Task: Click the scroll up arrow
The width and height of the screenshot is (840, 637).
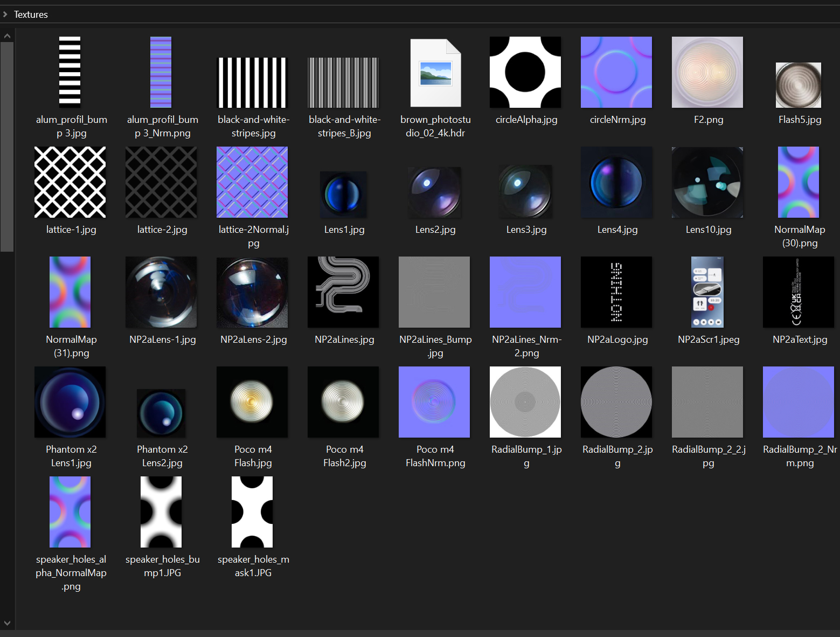Action: (x=7, y=36)
